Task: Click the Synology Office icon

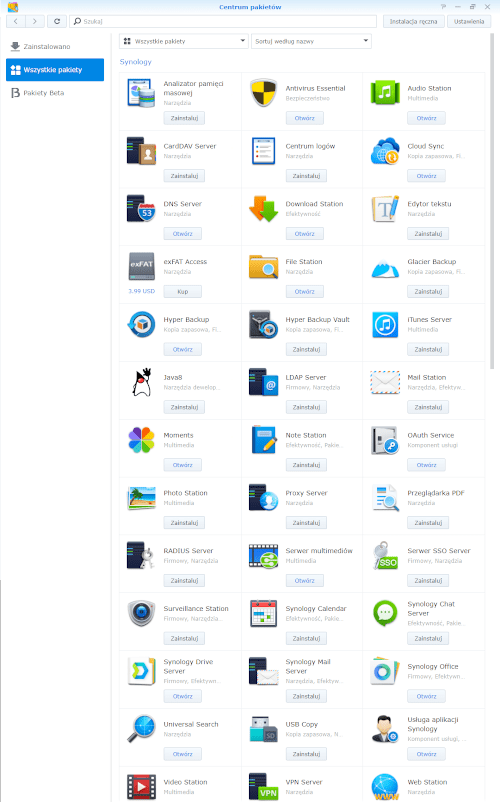Action: 385,671
